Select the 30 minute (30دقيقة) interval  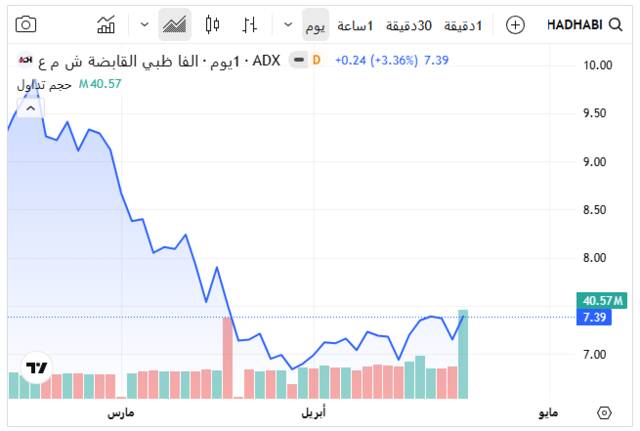pos(409,24)
